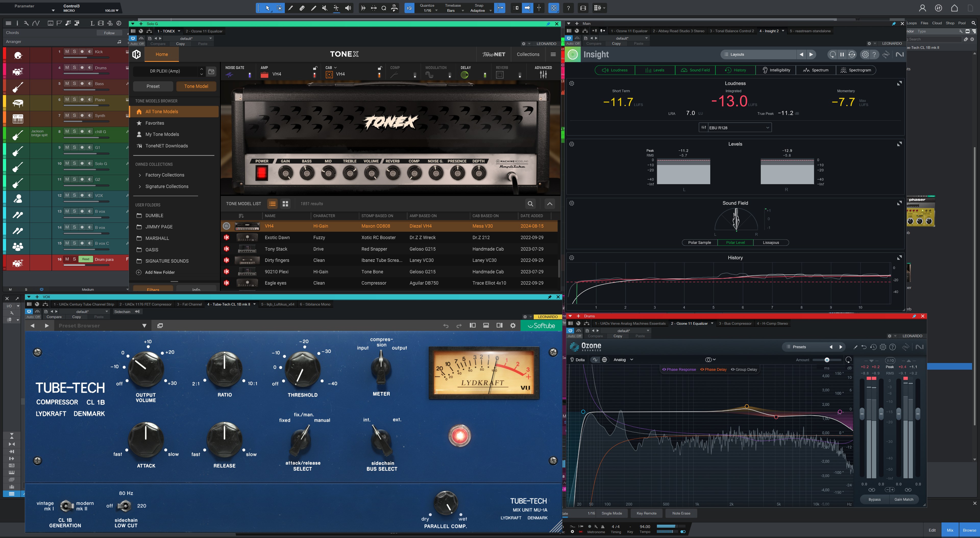Click the TONEX search magnifier icon

[x=530, y=204]
